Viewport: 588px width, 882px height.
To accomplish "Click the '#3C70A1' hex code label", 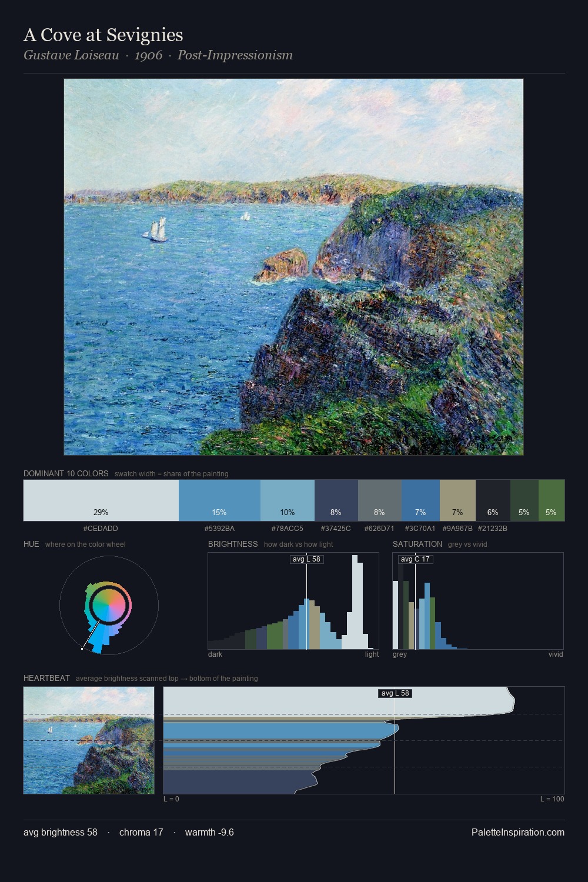I will click(x=420, y=529).
